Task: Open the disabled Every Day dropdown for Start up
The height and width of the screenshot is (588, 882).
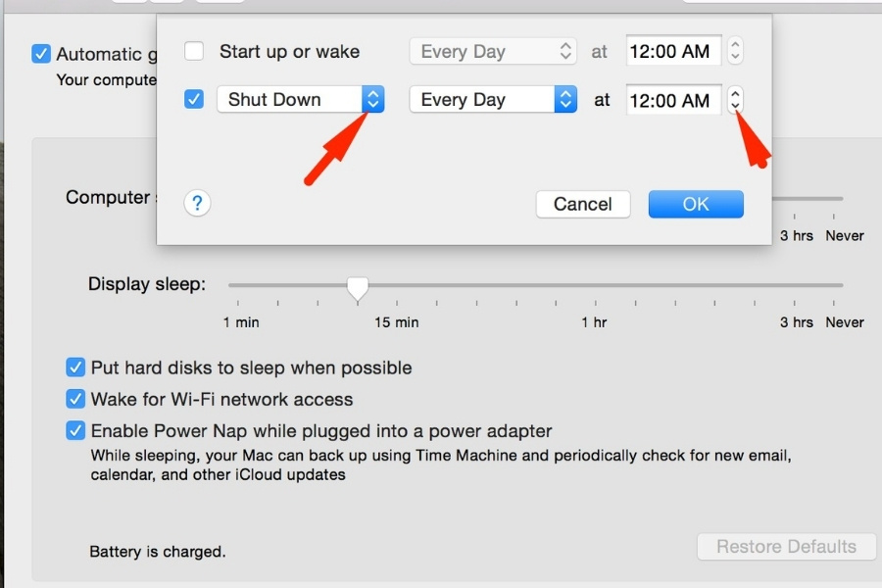Action: 494,51
